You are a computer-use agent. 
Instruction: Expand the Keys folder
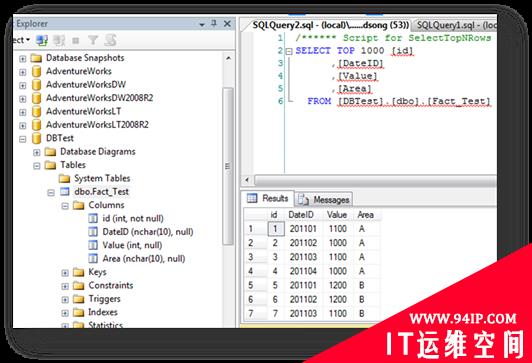[65, 273]
